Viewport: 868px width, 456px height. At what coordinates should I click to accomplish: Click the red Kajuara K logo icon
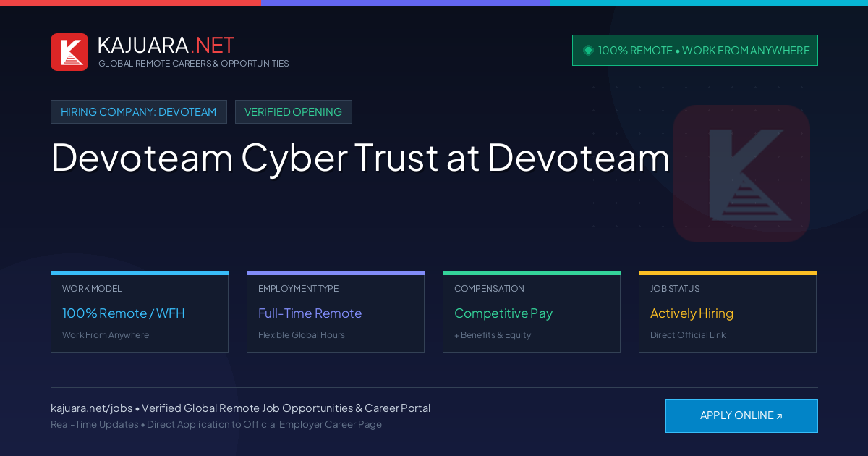(x=69, y=52)
